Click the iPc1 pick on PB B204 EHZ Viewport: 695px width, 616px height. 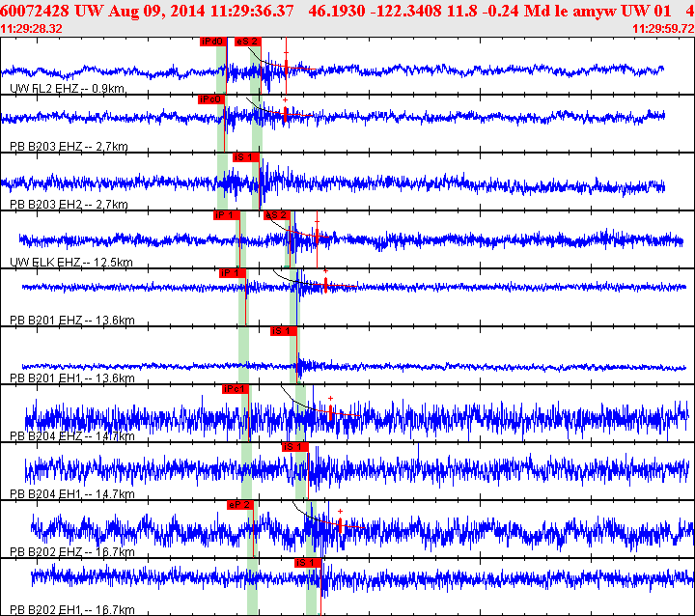tap(235, 389)
